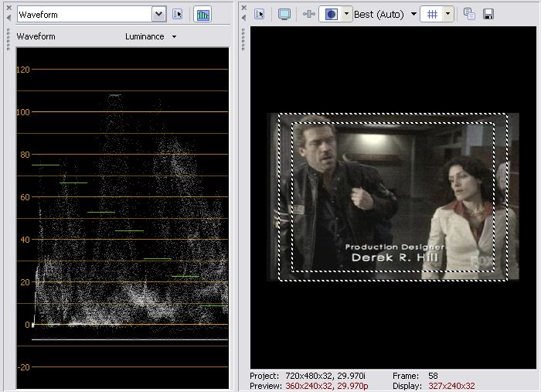Viewport: 541px width, 392px height.
Task: Save snapshot to file icon
Action: 488,14
